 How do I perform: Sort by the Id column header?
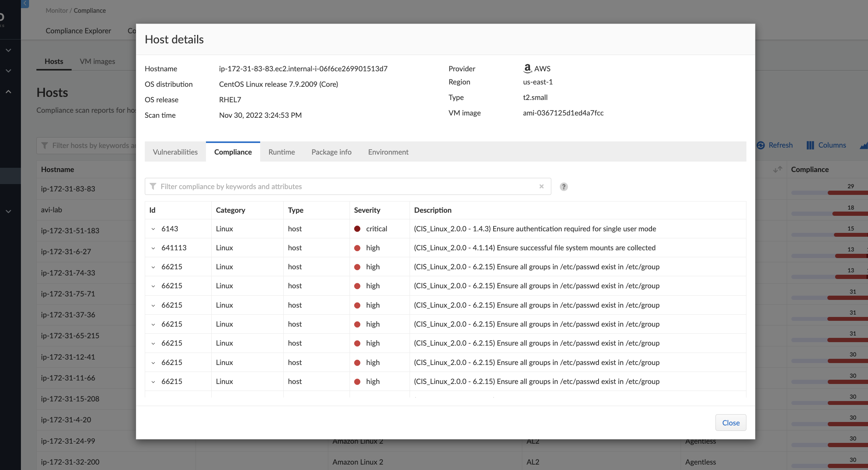coord(152,210)
